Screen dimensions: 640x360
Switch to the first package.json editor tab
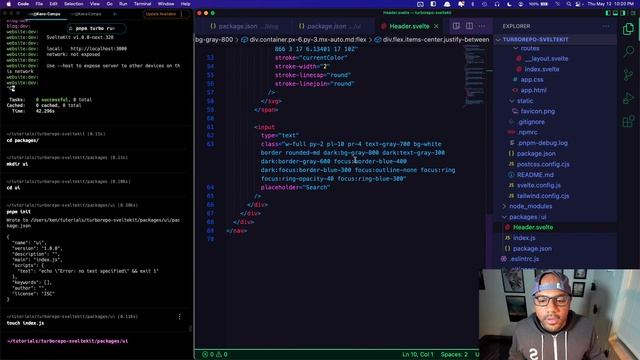click(244, 26)
